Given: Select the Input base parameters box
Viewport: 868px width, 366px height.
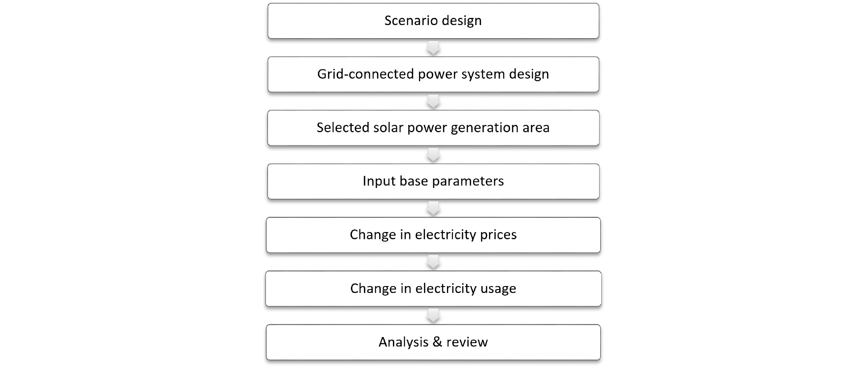Looking at the screenshot, I should 433,181.
